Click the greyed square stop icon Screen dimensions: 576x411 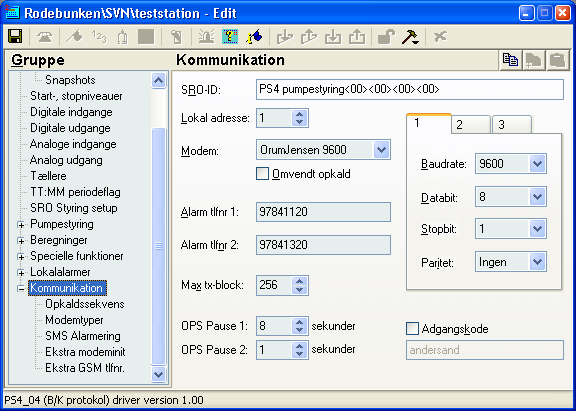(x=146, y=37)
